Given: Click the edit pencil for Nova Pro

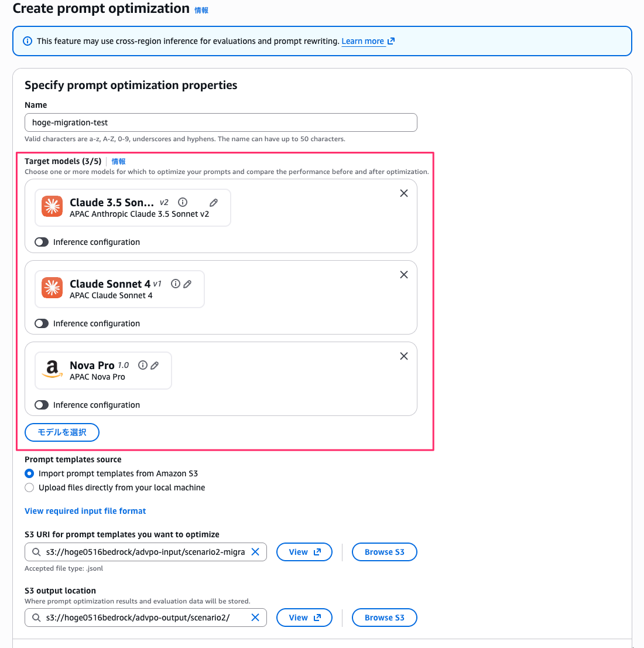Looking at the screenshot, I should pos(155,366).
